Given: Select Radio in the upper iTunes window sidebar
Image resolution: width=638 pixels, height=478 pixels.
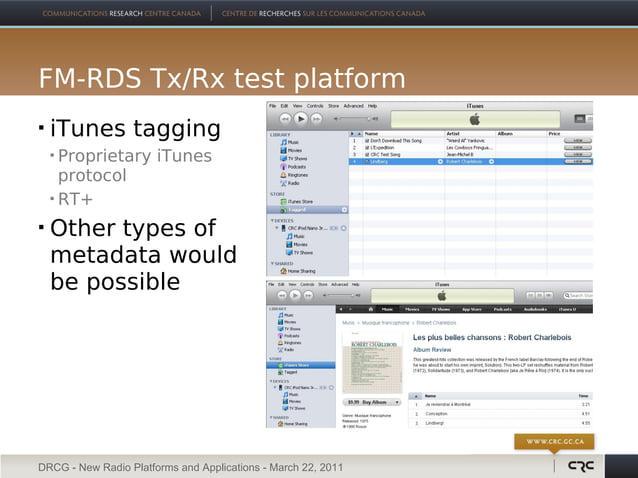Looking at the screenshot, I should [x=293, y=183].
